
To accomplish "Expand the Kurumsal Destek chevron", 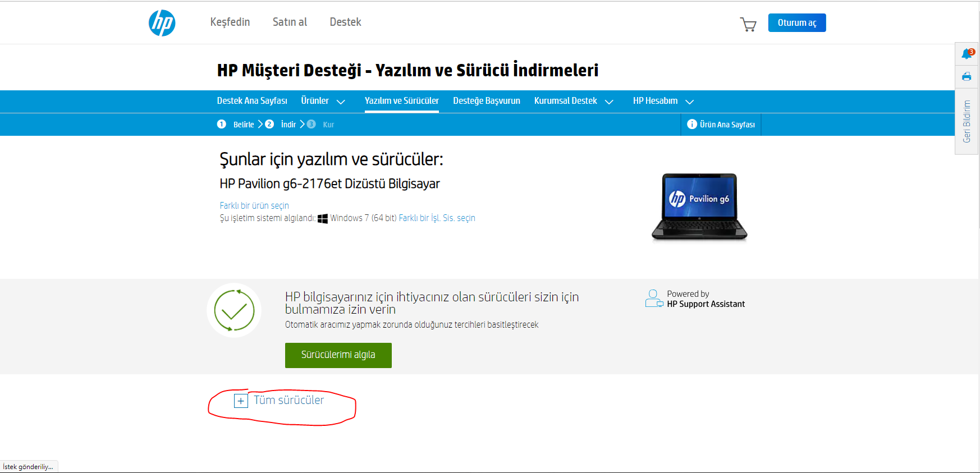I will 609,102.
